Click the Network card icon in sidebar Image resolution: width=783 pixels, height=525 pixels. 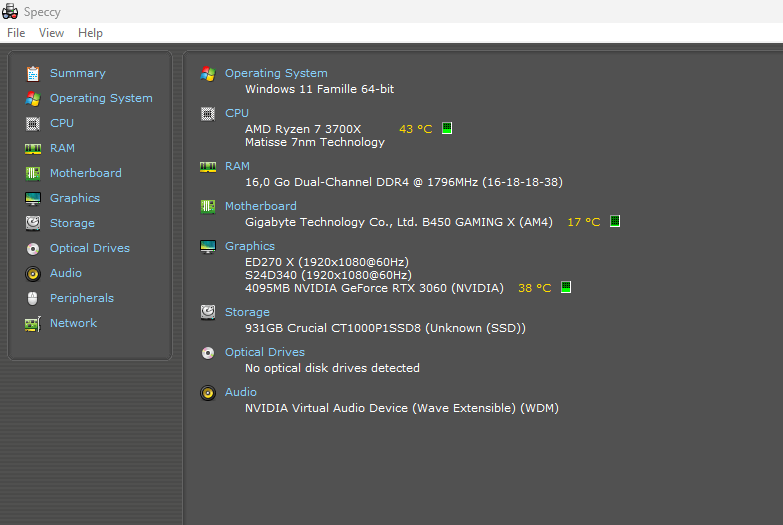pyautogui.click(x=33, y=324)
